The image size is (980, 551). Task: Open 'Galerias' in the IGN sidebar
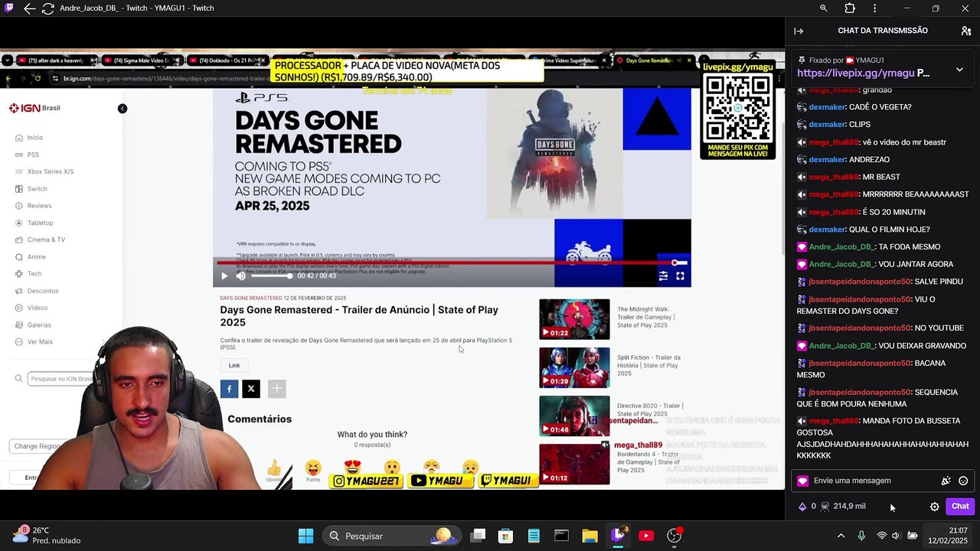pyautogui.click(x=39, y=325)
